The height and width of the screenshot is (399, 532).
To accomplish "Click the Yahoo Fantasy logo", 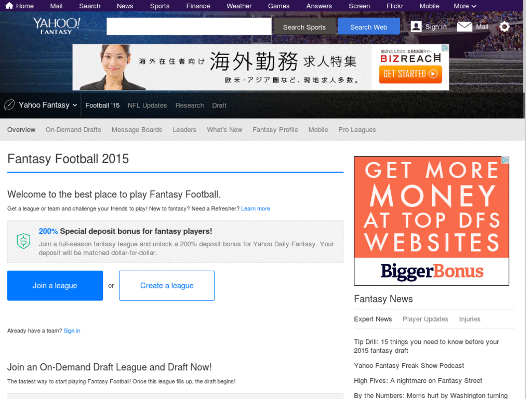I will pyautogui.click(x=56, y=26).
